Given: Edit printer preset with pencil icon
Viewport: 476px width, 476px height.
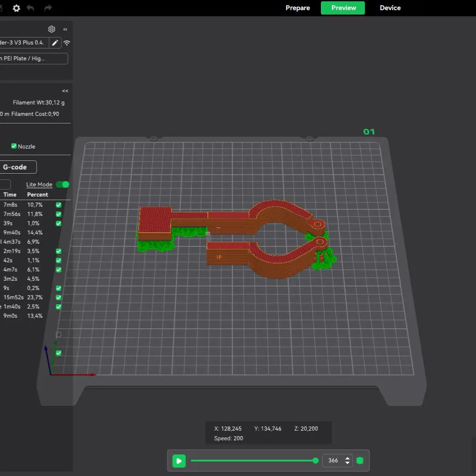Looking at the screenshot, I should (x=55, y=43).
